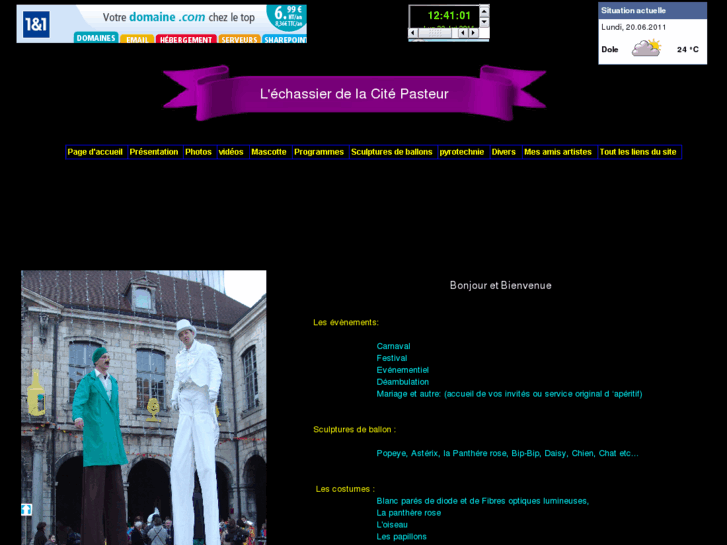The image size is (727, 545).
Task: Select the SERVEURS tab in the ad banner
Action: tap(239, 39)
